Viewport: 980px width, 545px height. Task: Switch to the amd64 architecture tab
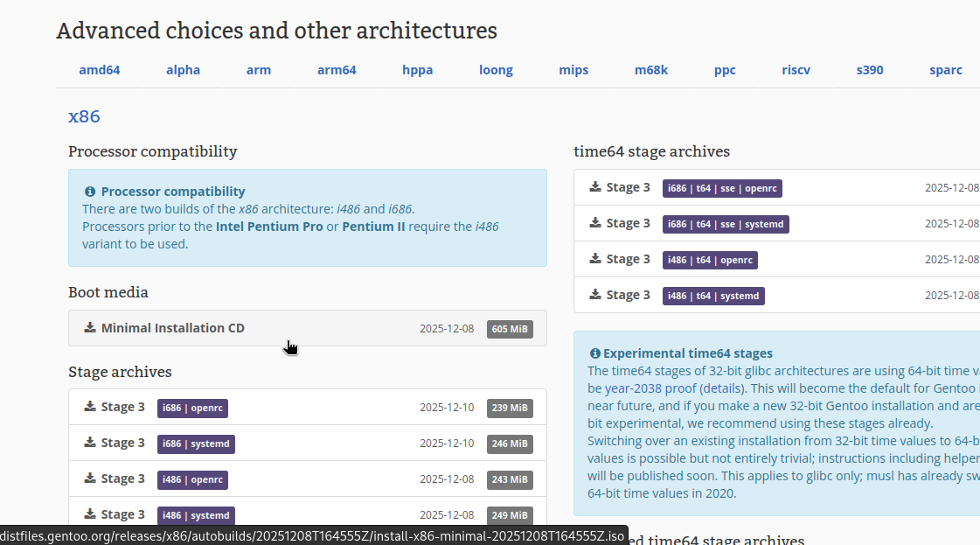(100, 70)
